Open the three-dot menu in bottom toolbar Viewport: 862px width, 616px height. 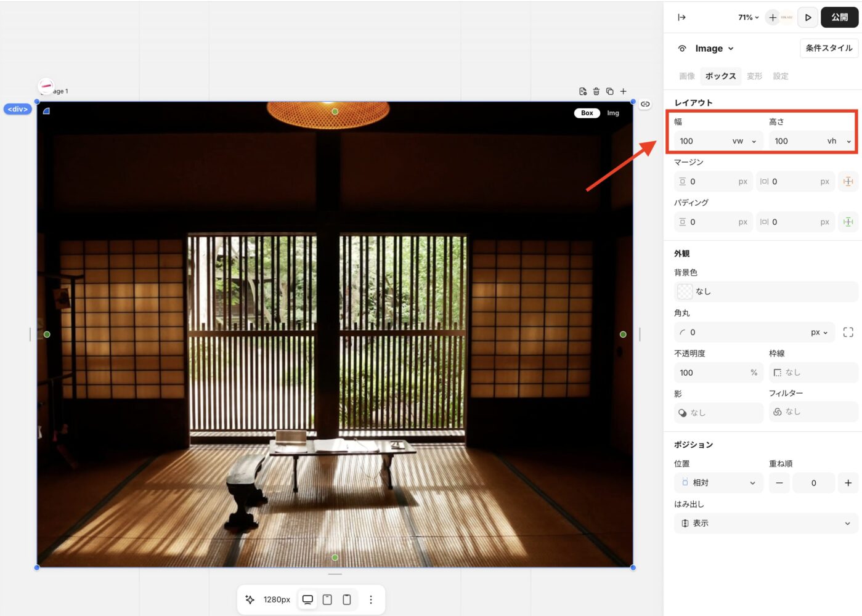tap(371, 599)
